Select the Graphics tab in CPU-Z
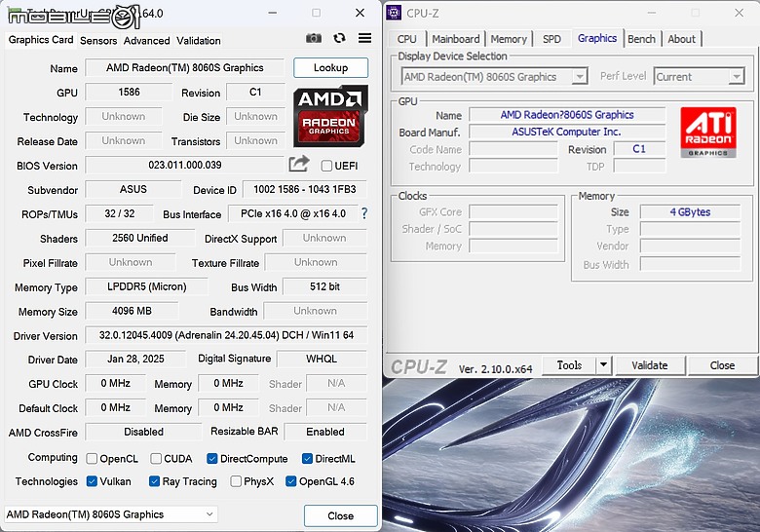This screenshot has height=532, width=760. click(597, 38)
